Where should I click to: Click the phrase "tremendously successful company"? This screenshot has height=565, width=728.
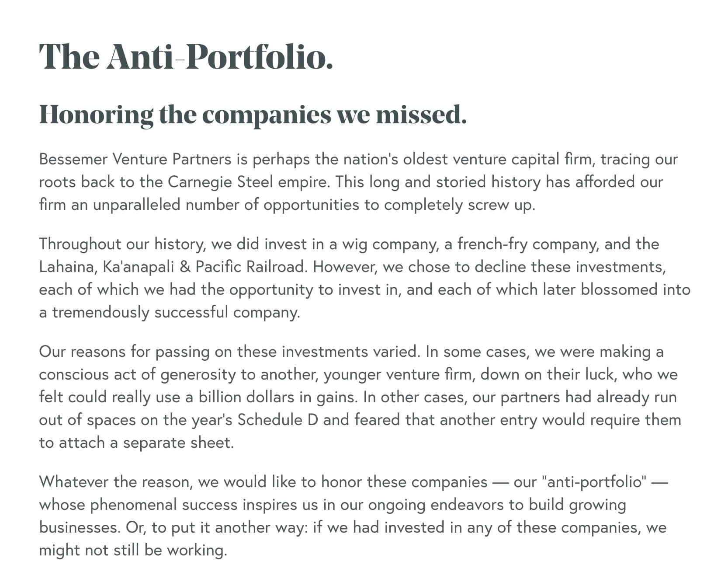pos(176,312)
